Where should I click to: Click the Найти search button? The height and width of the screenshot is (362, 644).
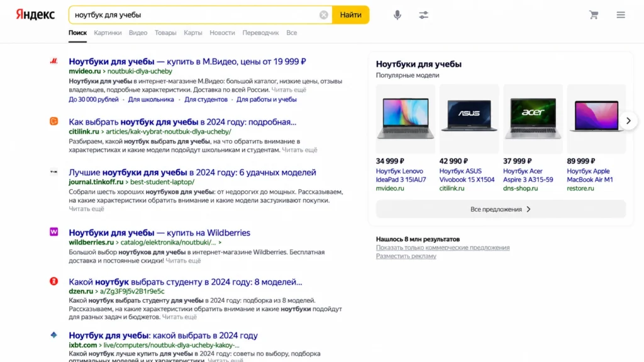click(x=350, y=15)
